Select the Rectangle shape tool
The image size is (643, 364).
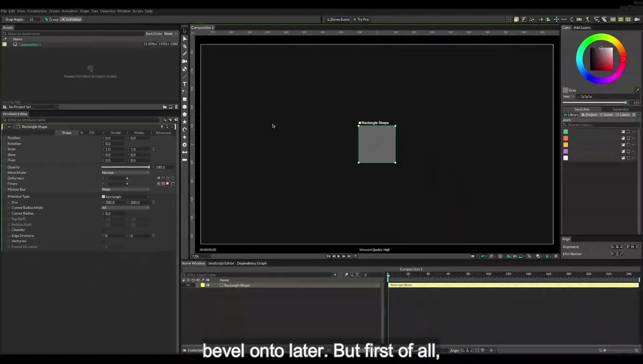click(x=185, y=99)
